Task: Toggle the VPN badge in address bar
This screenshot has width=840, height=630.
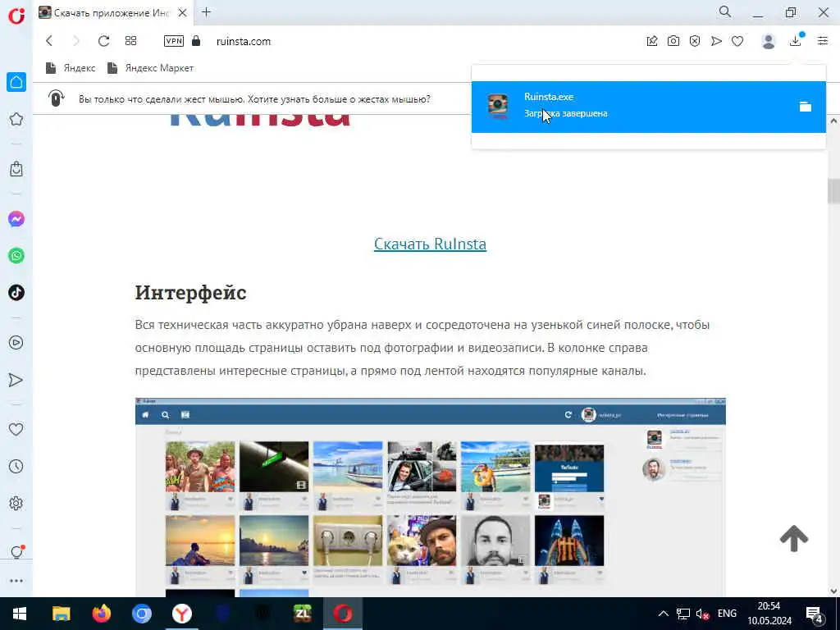Action: [174, 41]
